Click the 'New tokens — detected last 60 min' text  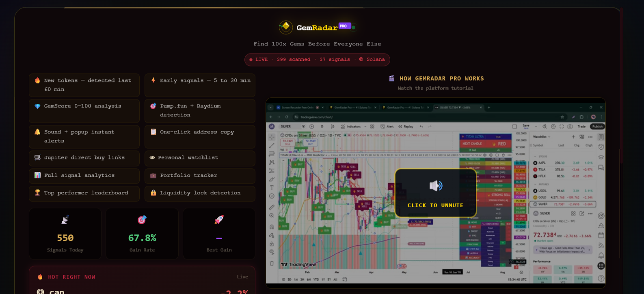click(x=88, y=85)
